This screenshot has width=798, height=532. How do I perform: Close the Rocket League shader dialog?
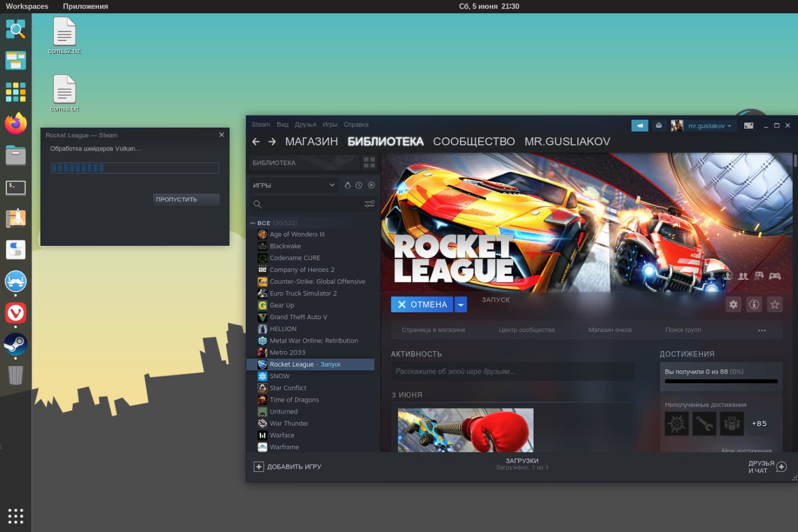point(222,135)
